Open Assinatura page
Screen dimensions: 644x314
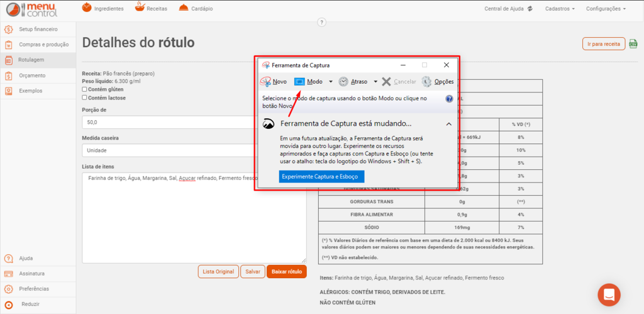point(38,274)
